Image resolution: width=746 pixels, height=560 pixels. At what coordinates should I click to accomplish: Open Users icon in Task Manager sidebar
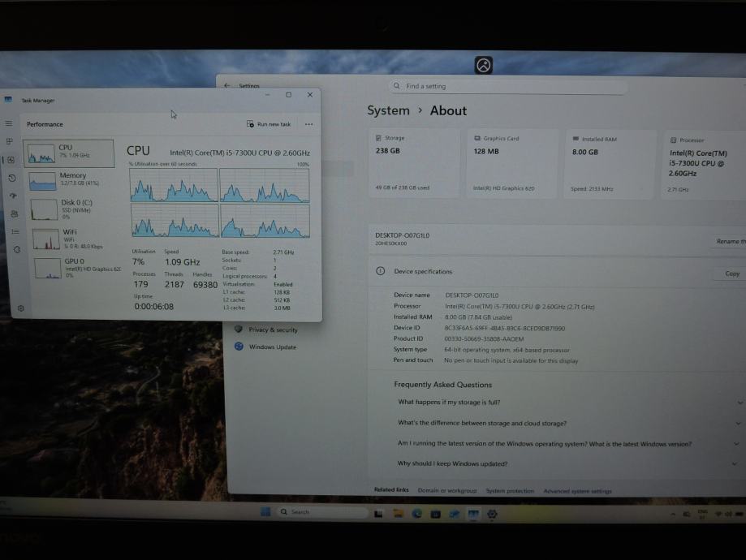(x=15, y=213)
